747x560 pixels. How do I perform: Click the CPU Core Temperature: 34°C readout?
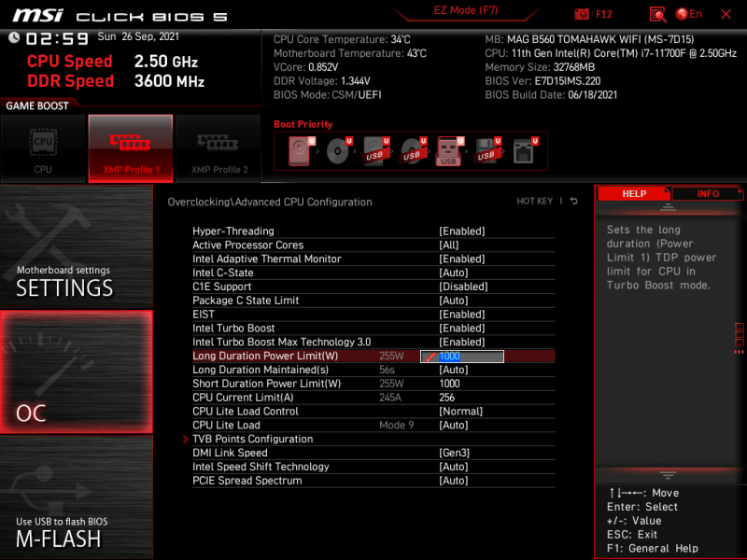[342, 39]
